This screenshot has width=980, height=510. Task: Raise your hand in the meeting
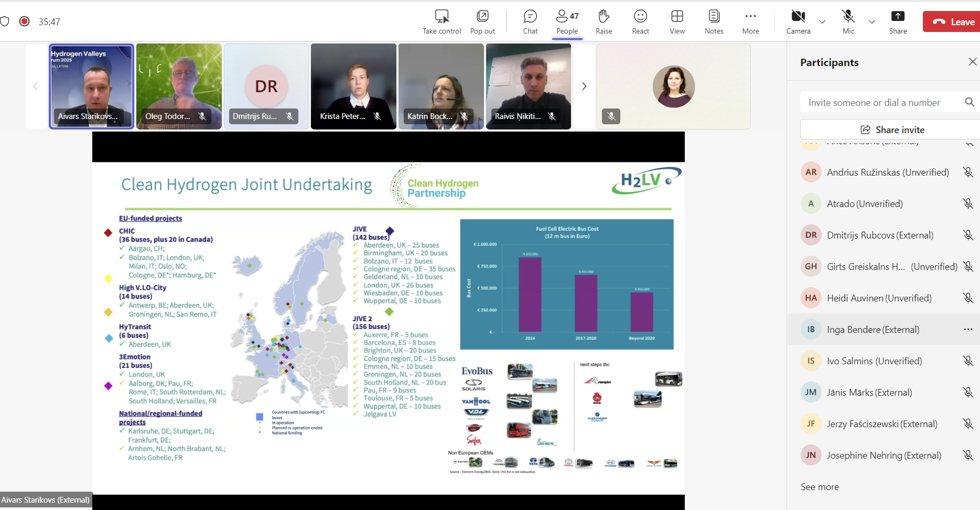(x=604, y=22)
